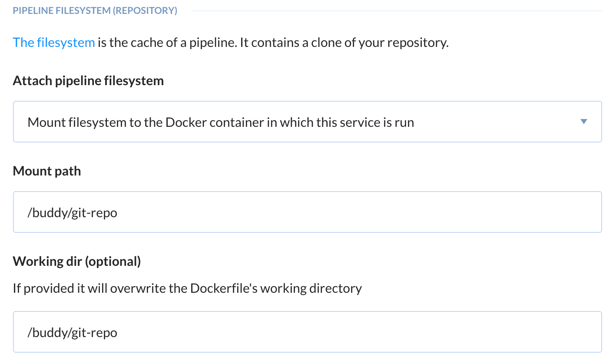Click the 'PIPELINE FILESYSTEM (REPOSITORY)' section header
Image resolution: width=616 pixels, height=364 pixels.
click(95, 11)
